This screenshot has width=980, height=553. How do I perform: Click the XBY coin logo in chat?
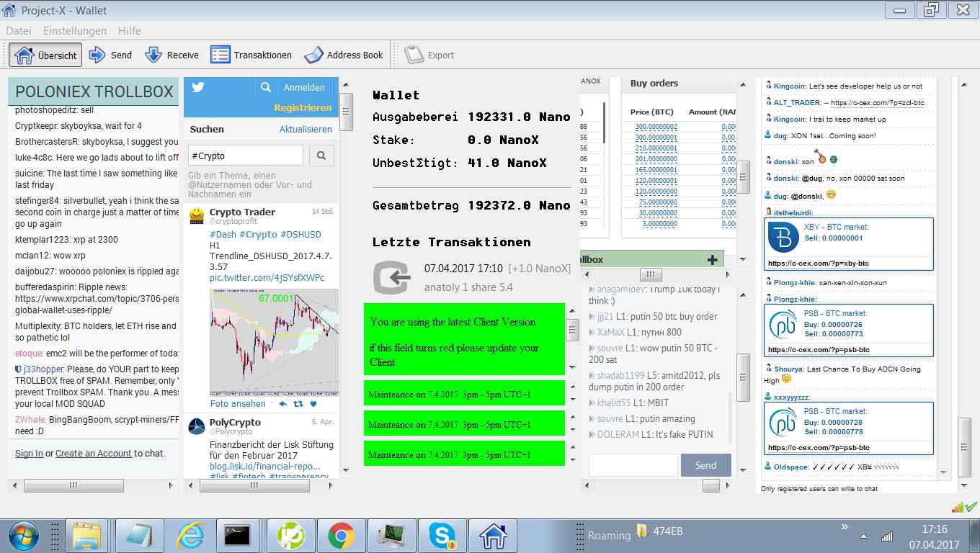pyautogui.click(x=782, y=238)
